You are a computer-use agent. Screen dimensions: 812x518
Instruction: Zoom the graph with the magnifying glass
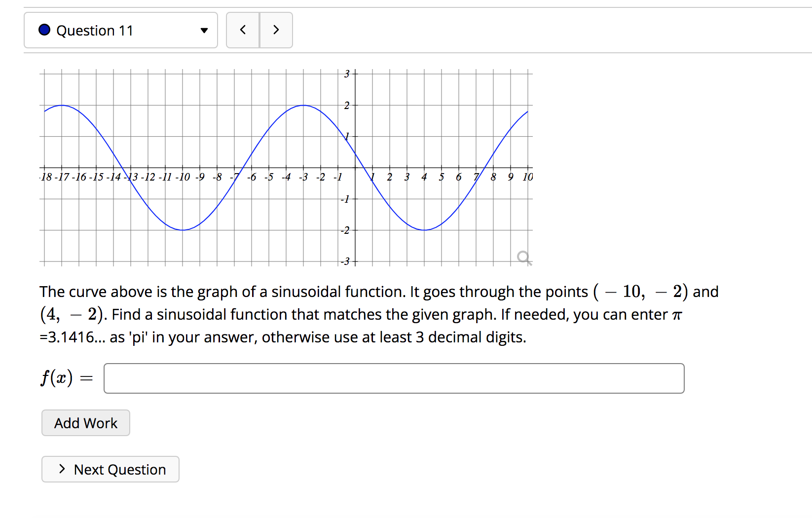point(524,257)
